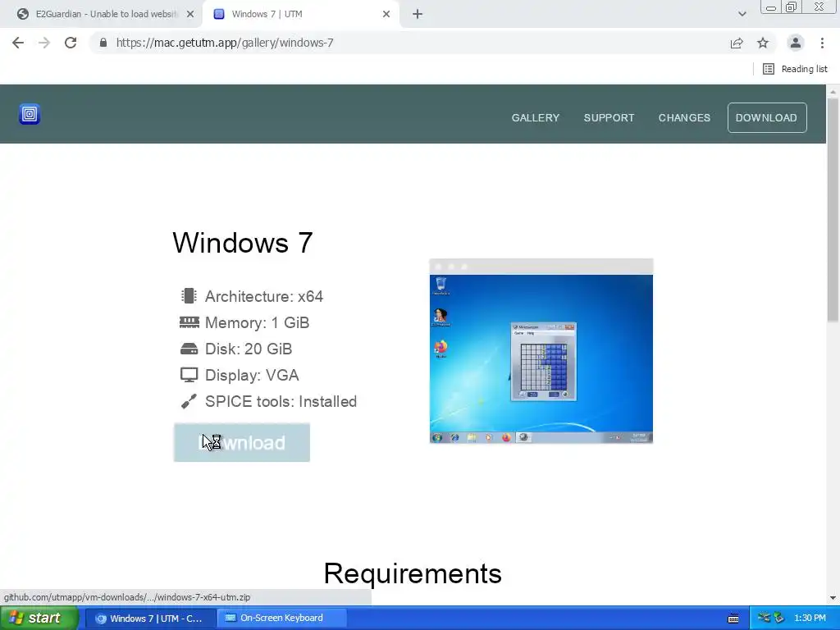Click the Windows 7 desktop screenshot thumbnail
Screen dimensions: 840x630
point(541,351)
